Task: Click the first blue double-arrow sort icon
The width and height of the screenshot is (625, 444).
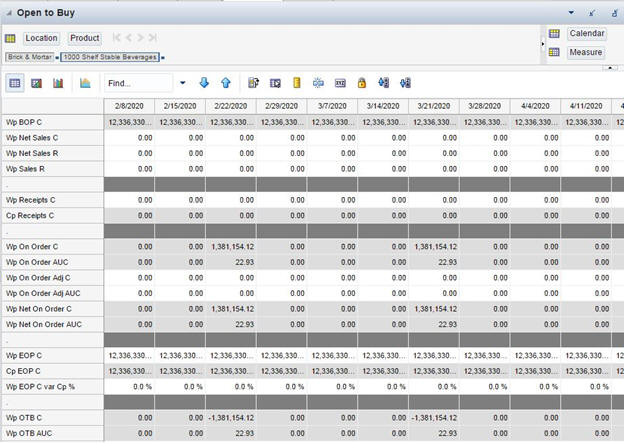Action: pos(383,83)
